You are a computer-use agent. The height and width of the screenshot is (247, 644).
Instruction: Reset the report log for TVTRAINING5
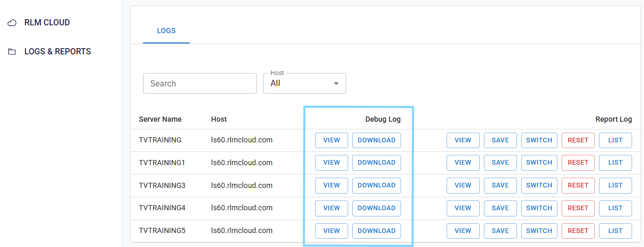coord(578,231)
